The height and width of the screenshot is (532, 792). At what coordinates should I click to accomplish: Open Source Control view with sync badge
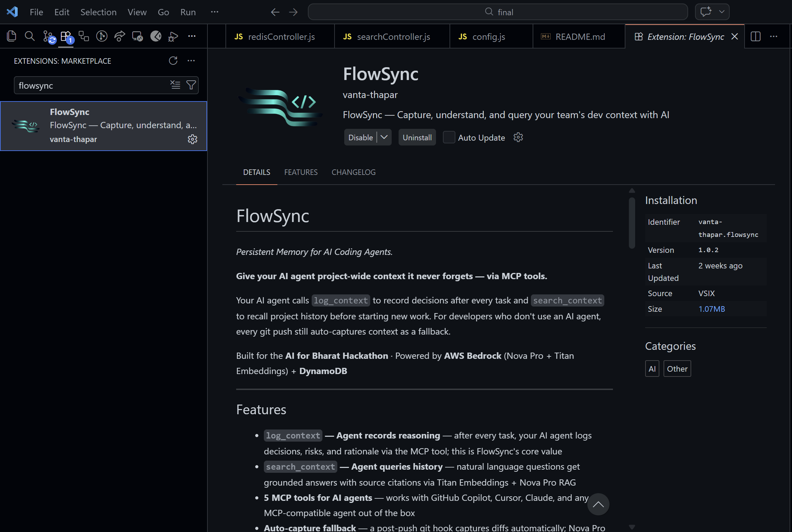point(49,36)
